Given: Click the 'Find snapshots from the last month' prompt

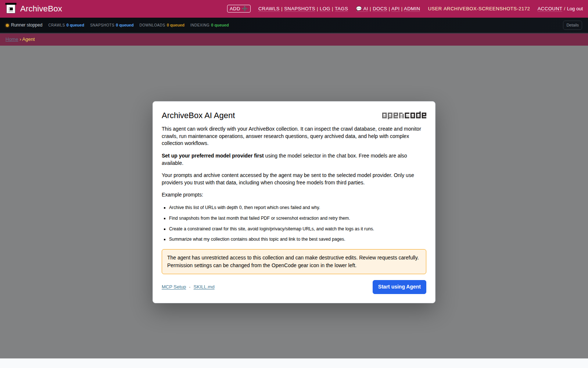Looking at the screenshot, I should pyautogui.click(x=259, y=218).
